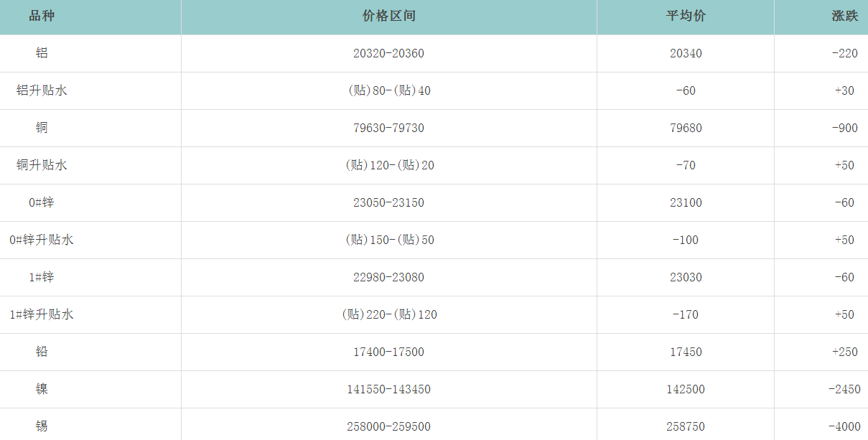The width and height of the screenshot is (868, 440).
Task: Click the price range 20320-20360
Action: click(388, 53)
